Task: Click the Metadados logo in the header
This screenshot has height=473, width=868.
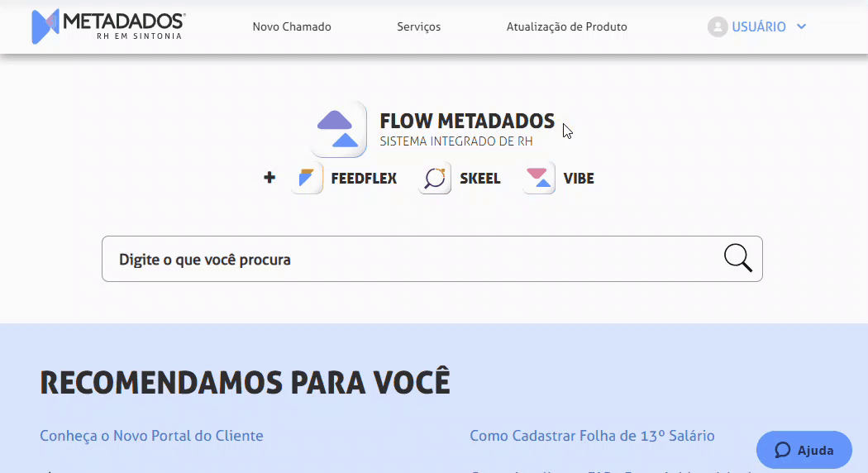Action: click(x=108, y=26)
